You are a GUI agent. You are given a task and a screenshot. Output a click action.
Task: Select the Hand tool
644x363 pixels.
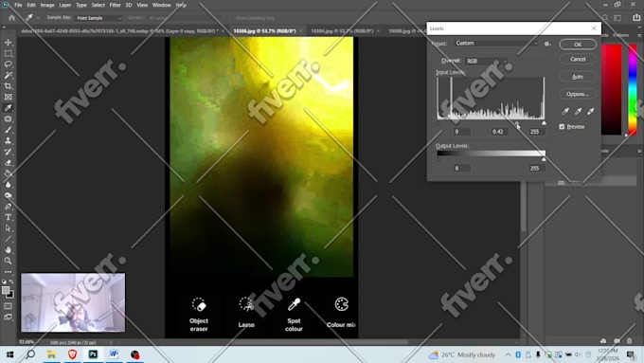click(8, 250)
